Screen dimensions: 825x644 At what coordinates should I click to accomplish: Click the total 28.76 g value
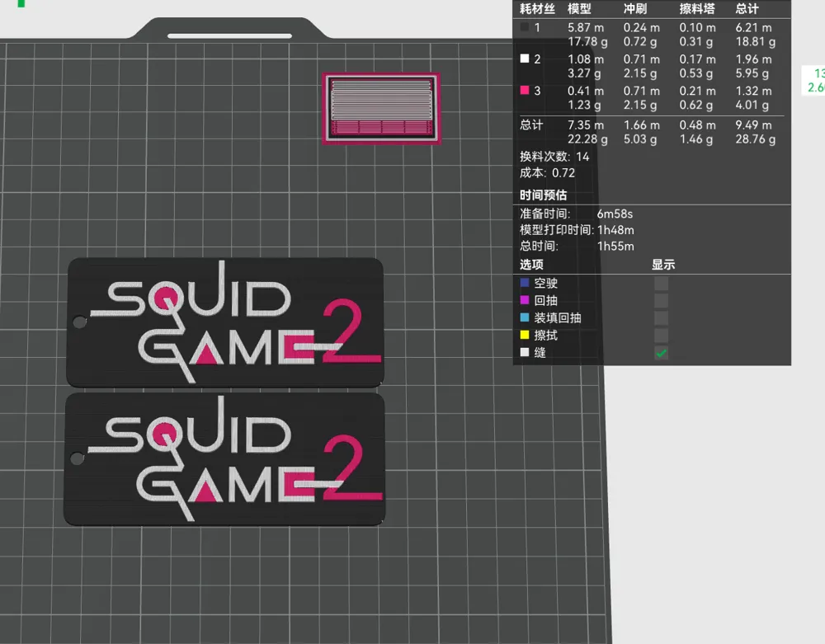(756, 139)
